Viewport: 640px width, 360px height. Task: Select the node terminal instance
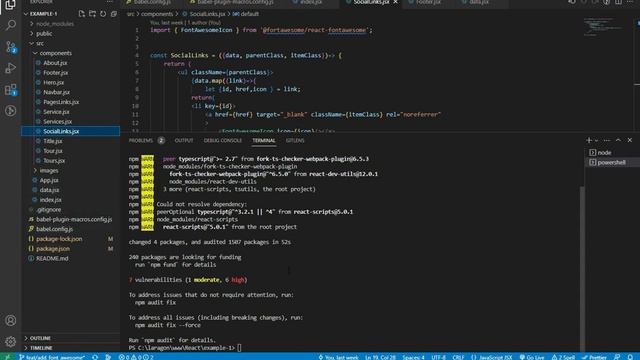point(612,153)
